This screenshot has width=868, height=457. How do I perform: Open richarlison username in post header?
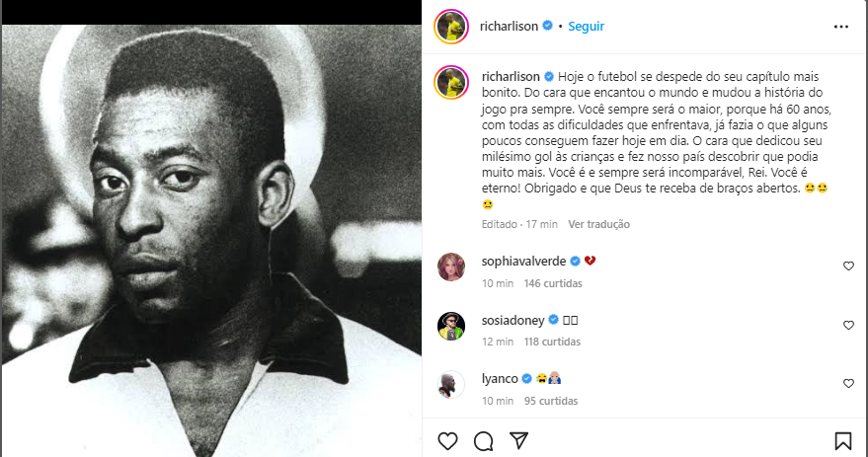510,27
